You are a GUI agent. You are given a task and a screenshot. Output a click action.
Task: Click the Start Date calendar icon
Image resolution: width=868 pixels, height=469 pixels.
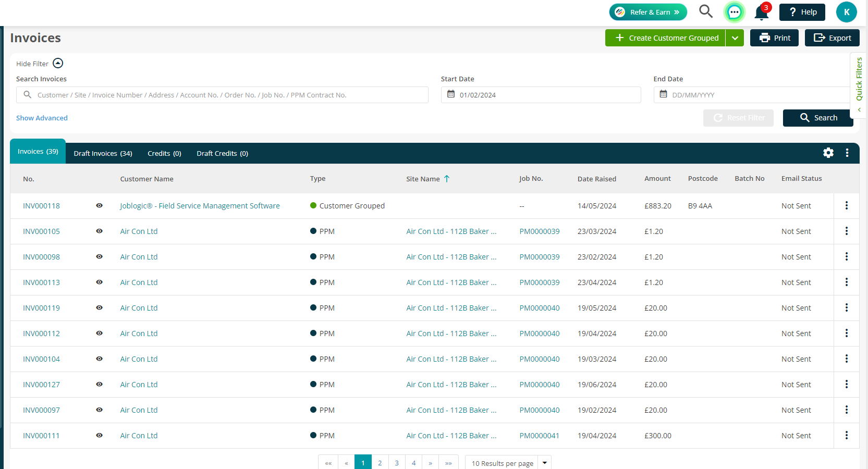pyautogui.click(x=451, y=94)
